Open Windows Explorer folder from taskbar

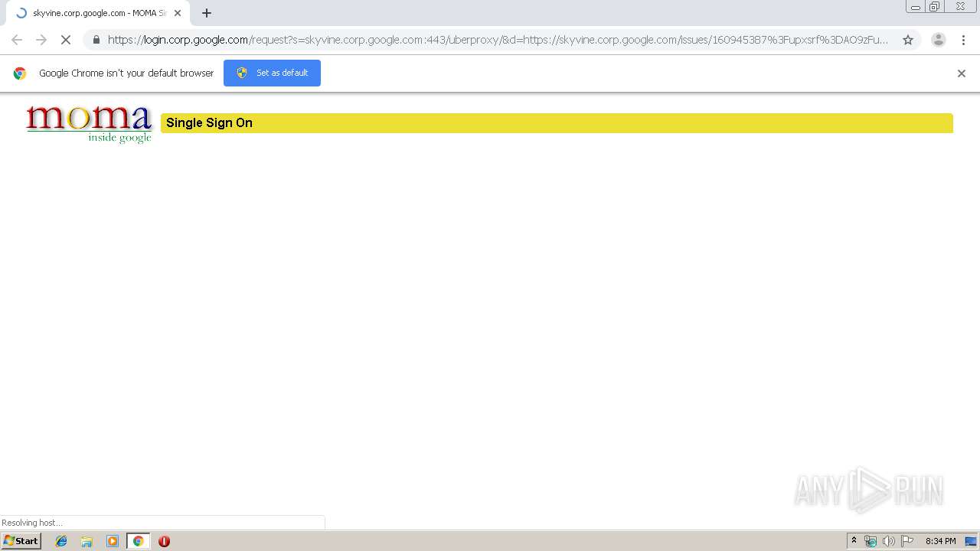click(87, 541)
